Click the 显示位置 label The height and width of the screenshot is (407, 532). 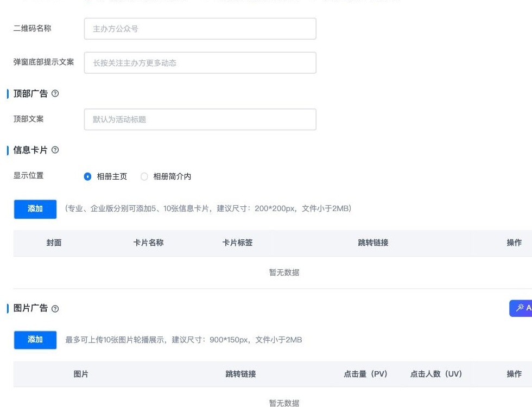28,176
